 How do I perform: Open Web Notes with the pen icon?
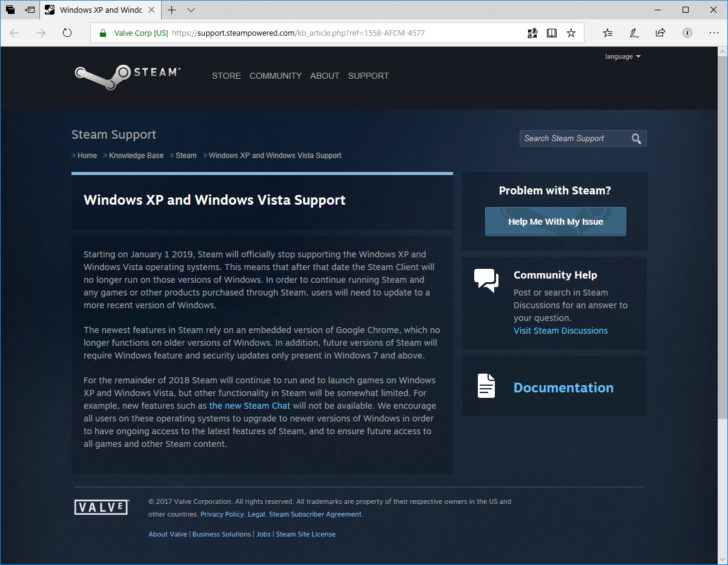[x=634, y=33]
